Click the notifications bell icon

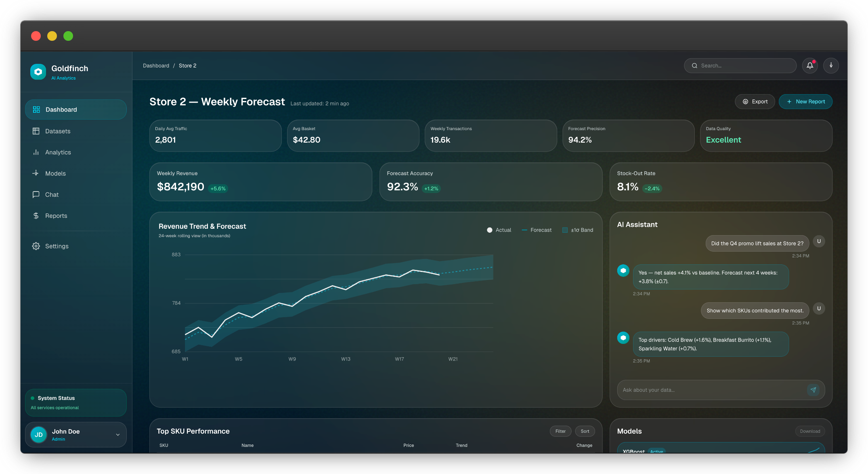pyautogui.click(x=809, y=65)
